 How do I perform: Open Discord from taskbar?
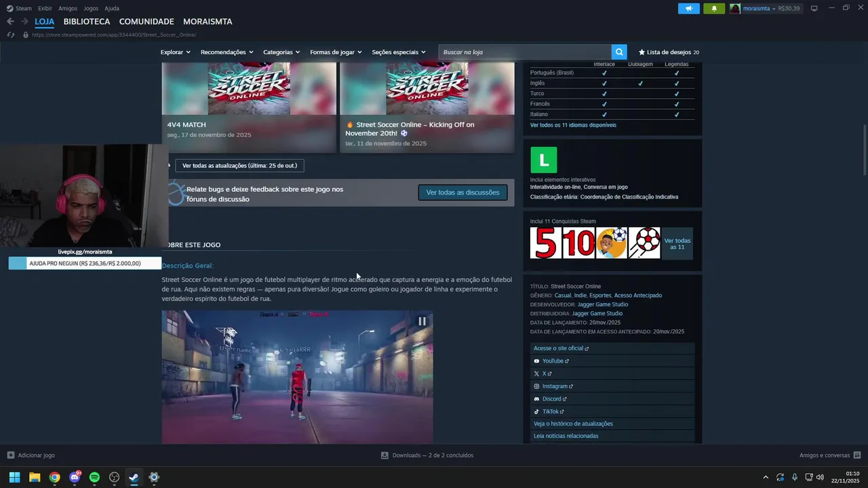[x=75, y=477]
